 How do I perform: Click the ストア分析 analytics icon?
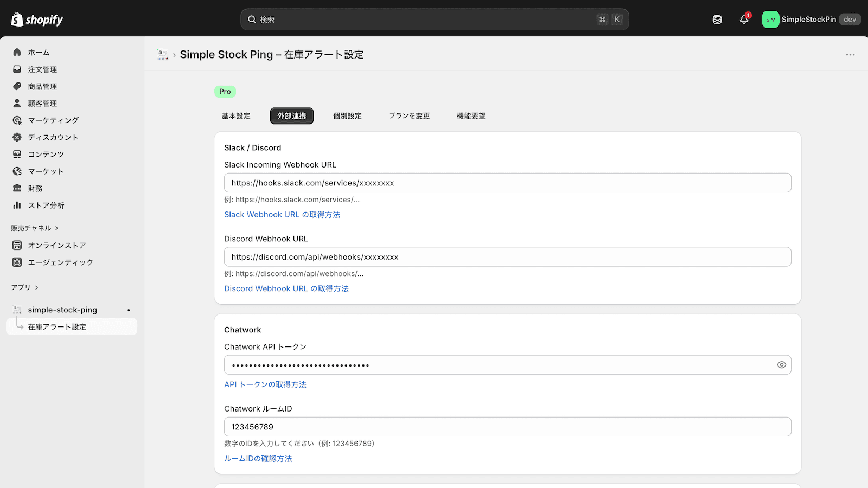point(17,205)
